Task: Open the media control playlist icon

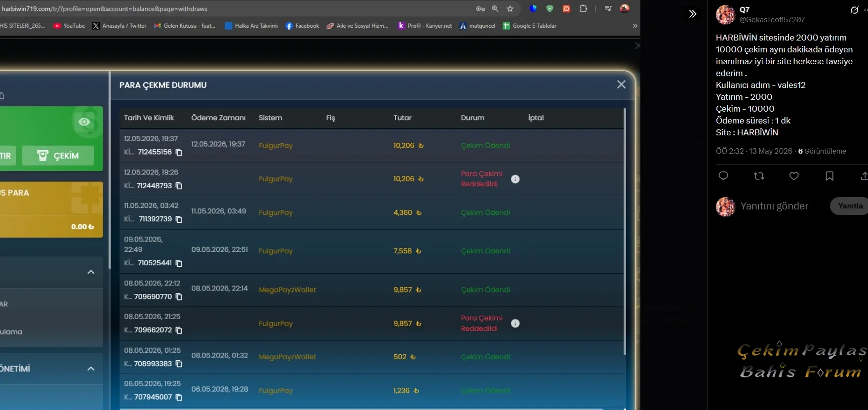Action: click(x=608, y=8)
